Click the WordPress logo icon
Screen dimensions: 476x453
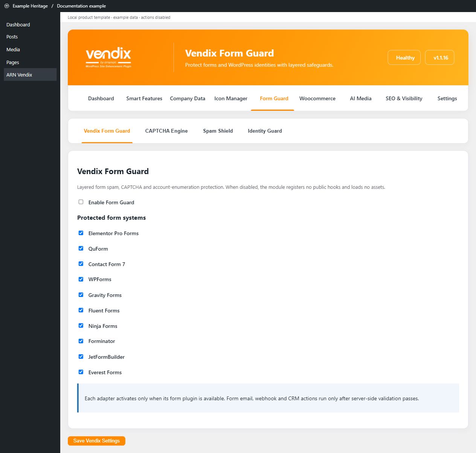(x=7, y=6)
